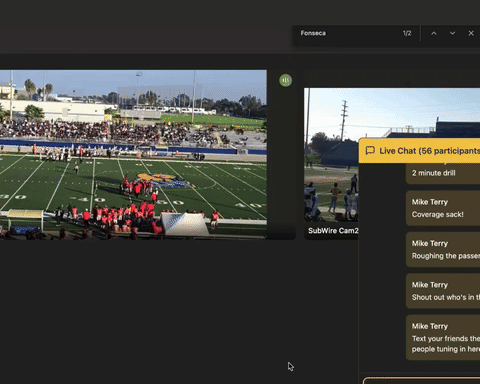480x384 pixels.
Task: Click the '2 minute drill' chat message
Action: [x=443, y=173]
